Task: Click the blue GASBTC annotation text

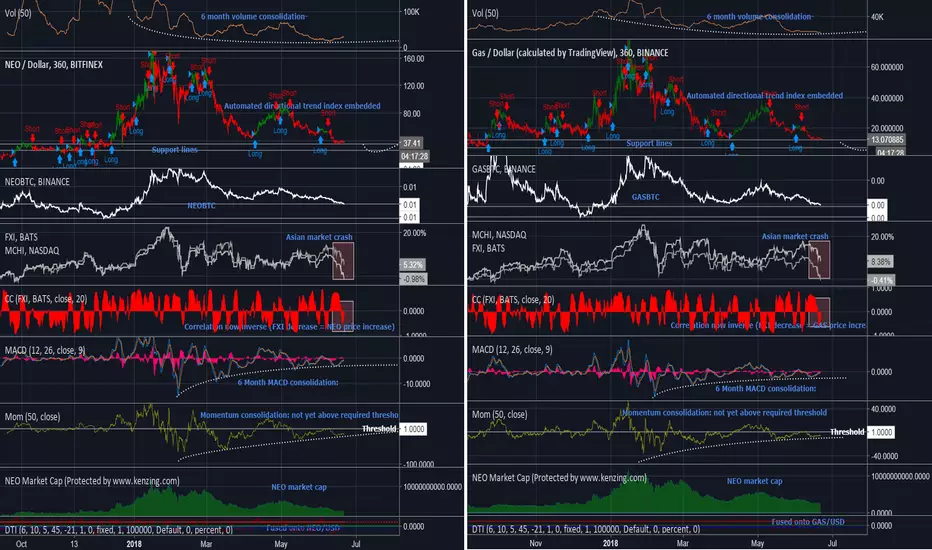Action: click(x=646, y=197)
